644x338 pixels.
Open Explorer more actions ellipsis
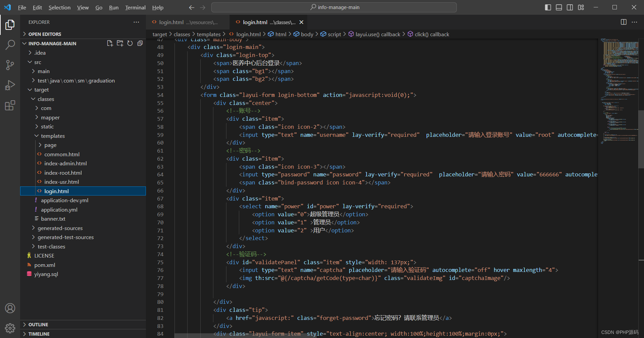click(136, 22)
